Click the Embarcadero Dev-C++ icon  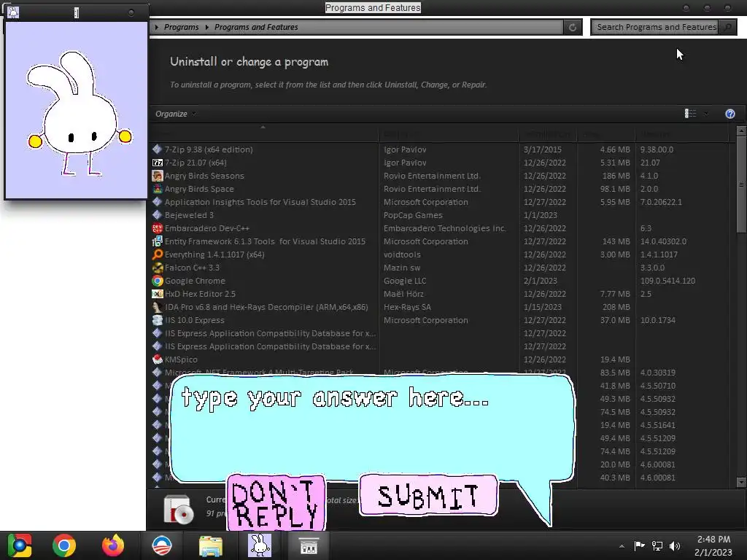pyautogui.click(x=158, y=228)
